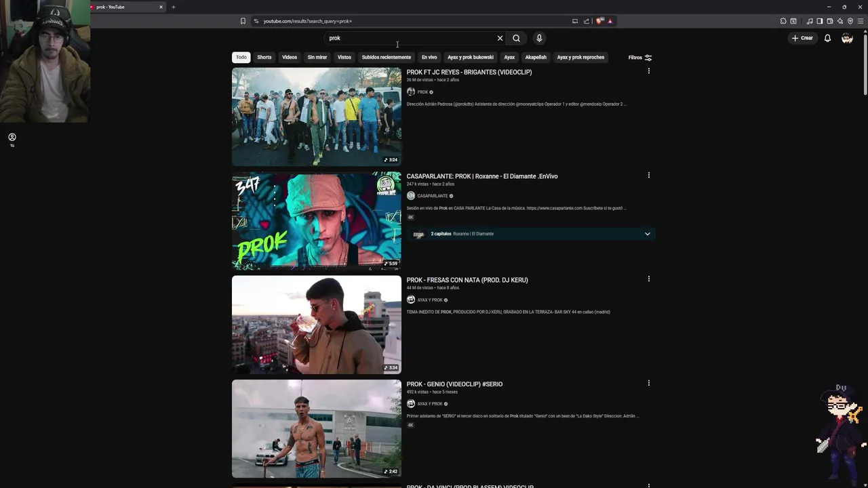868x488 pixels.
Task: Select the Videos filter chip
Action: 290,58
